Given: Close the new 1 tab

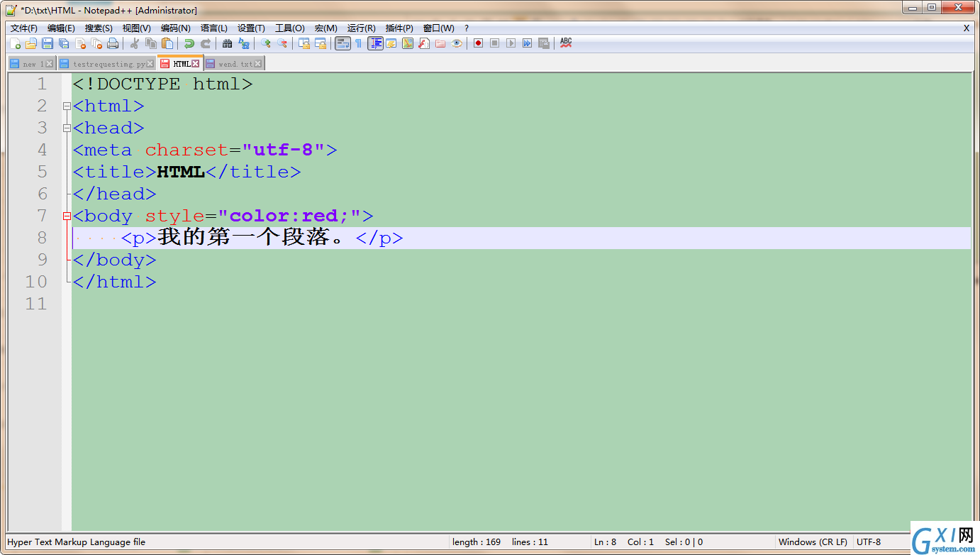Looking at the screenshot, I should pyautogui.click(x=50, y=64).
